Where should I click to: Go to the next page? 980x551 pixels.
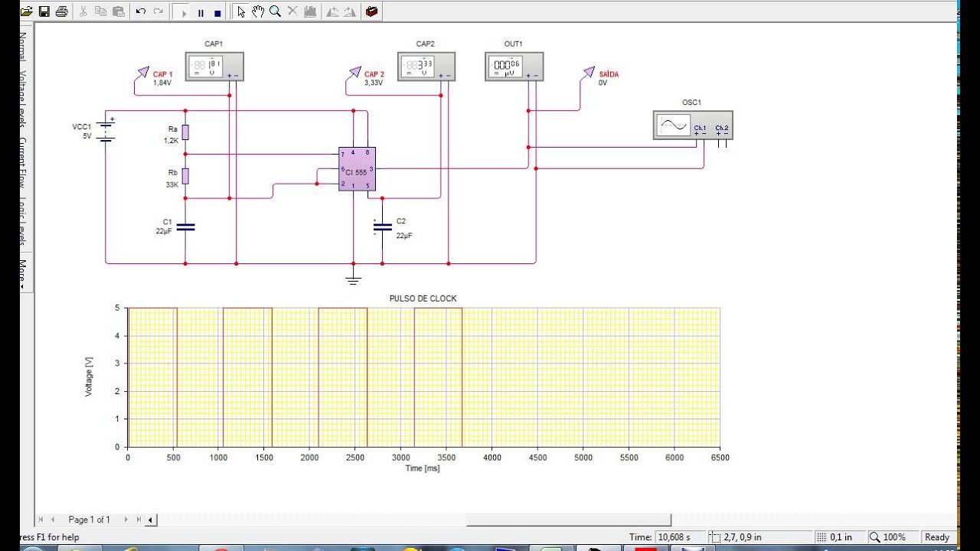(126, 520)
